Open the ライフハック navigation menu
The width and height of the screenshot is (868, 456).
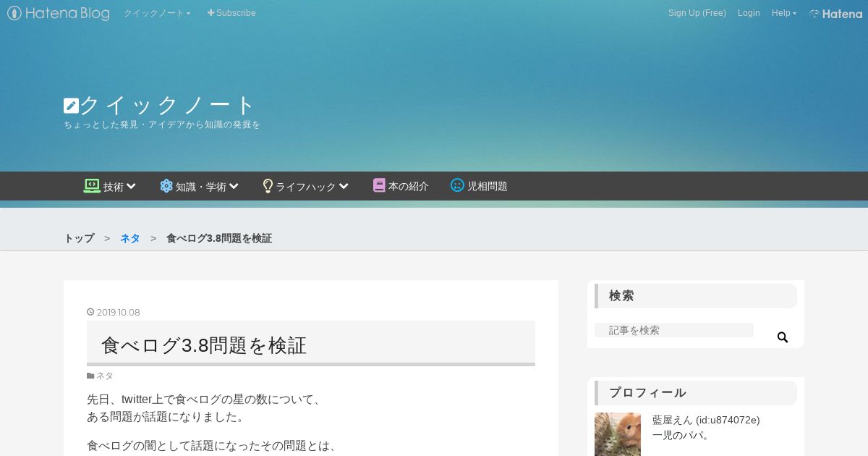pyautogui.click(x=306, y=186)
